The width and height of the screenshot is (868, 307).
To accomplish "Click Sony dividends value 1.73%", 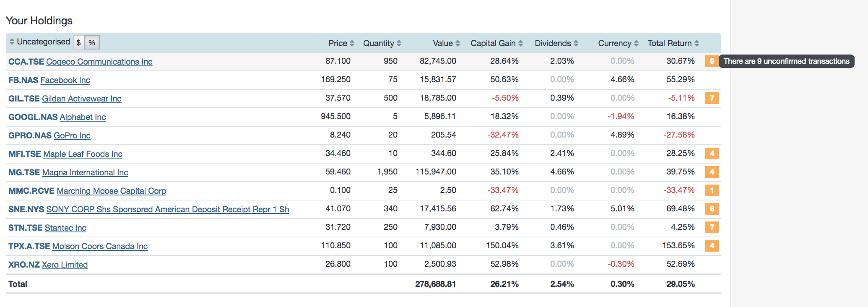I will [x=562, y=208].
